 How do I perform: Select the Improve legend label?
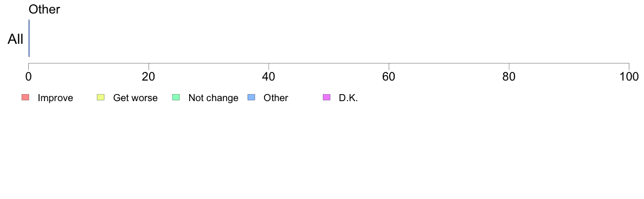[55, 98]
